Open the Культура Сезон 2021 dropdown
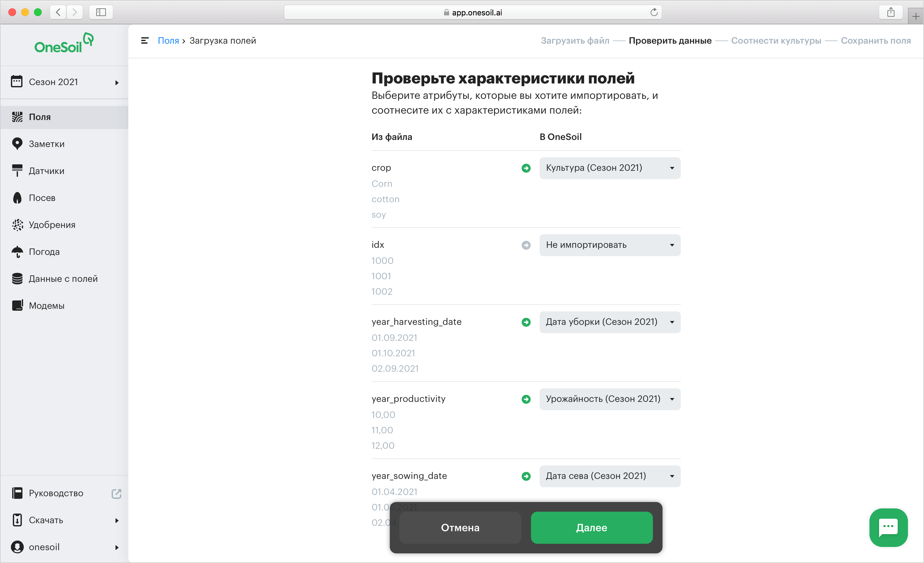924x563 pixels. (x=609, y=168)
